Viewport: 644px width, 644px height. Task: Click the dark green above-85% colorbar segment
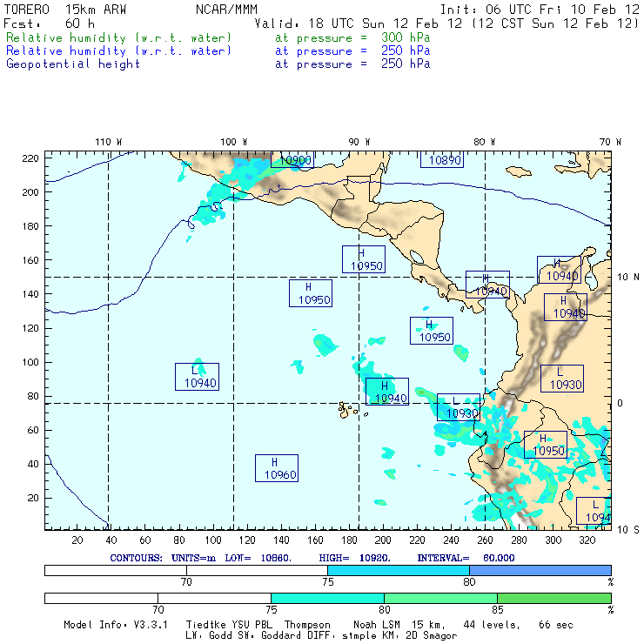pos(554,598)
